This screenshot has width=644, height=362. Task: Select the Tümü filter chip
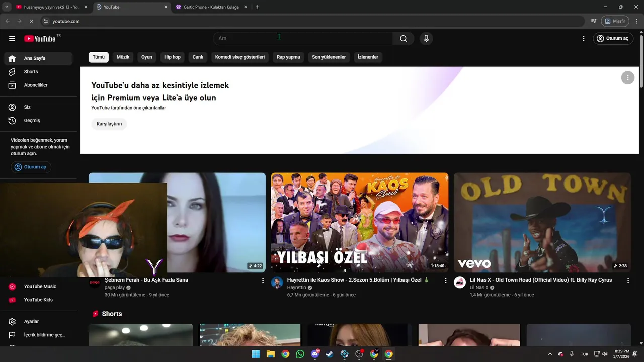pyautogui.click(x=99, y=57)
